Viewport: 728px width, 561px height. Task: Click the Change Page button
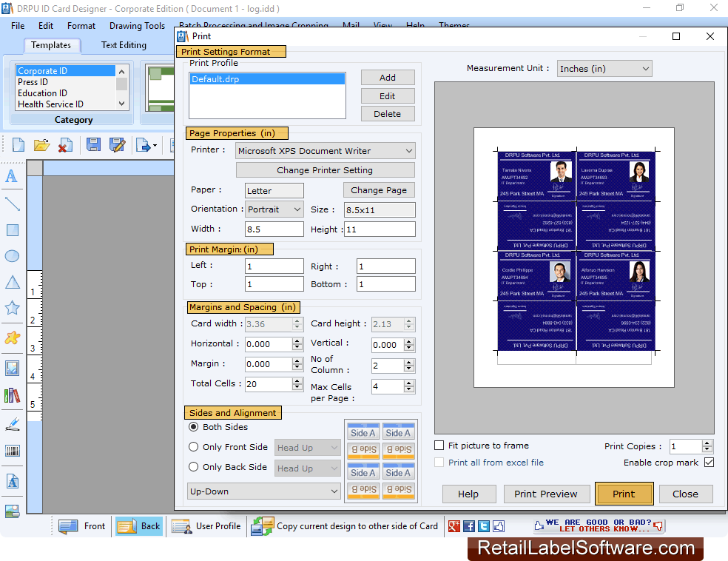tap(379, 190)
